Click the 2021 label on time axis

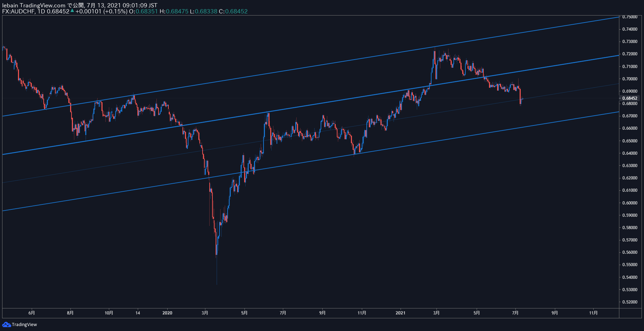coord(400,313)
